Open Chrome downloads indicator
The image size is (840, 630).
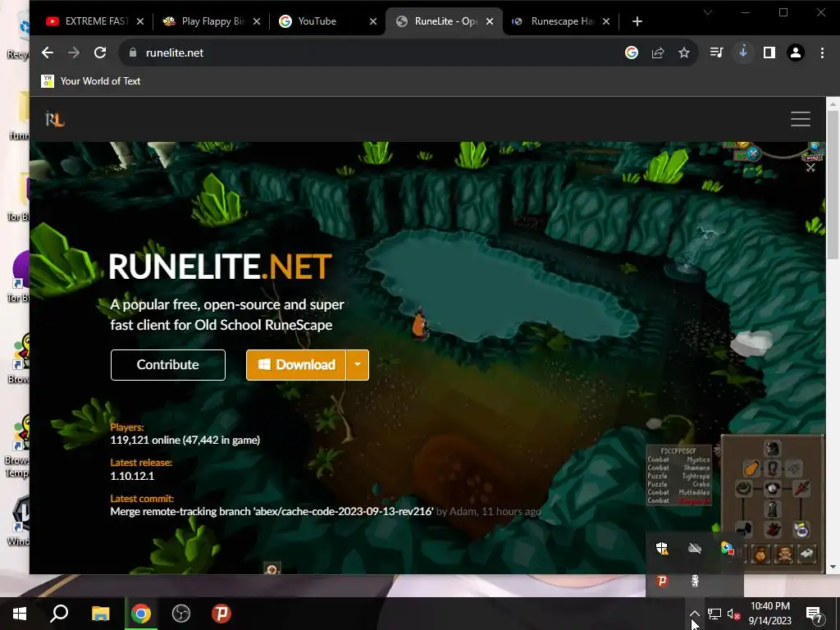pos(743,52)
